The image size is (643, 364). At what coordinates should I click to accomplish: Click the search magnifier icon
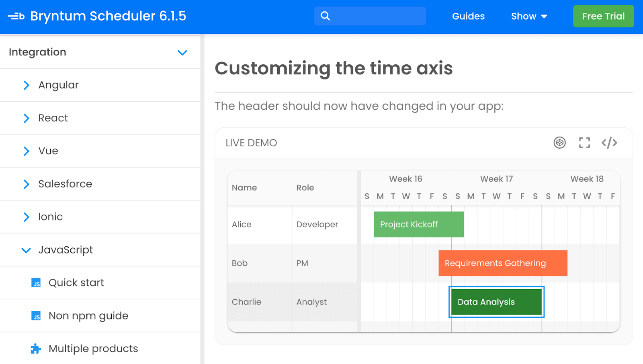click(x=325, y=16)
